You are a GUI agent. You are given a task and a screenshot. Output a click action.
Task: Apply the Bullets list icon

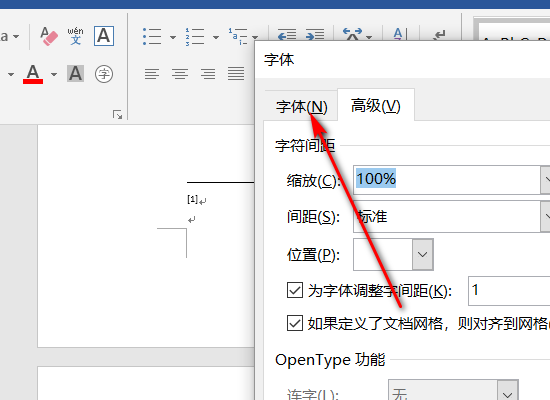coord(152,36)
